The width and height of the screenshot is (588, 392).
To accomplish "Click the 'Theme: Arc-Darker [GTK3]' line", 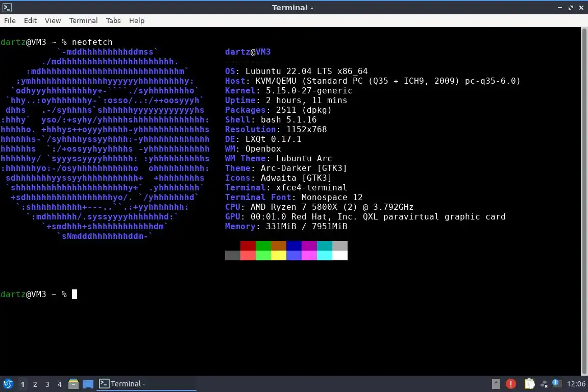I will coord(286,168).
